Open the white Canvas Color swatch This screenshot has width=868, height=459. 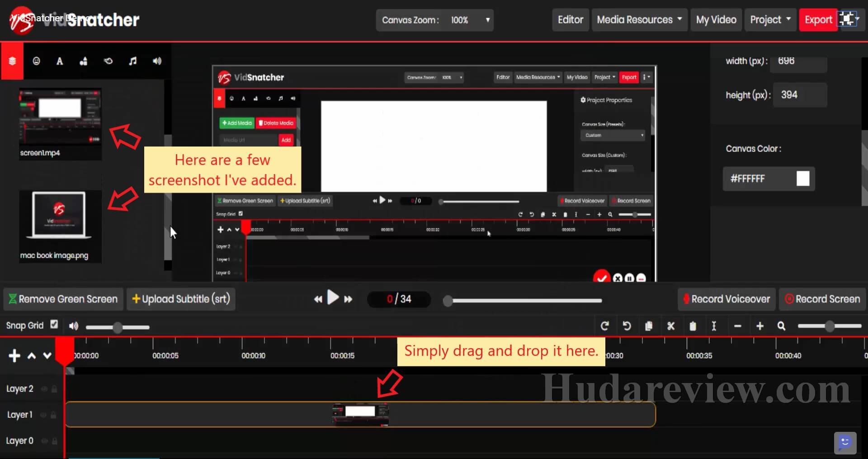(803, 179)
